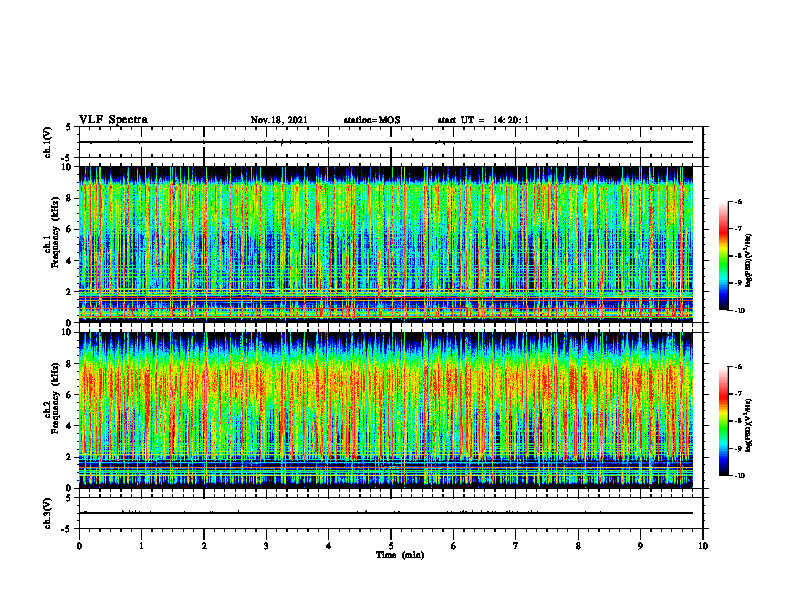Click the "8" kHz tick on ch.2 frequency axis
The height and width of the screenshot is (612, 792).
70,364
